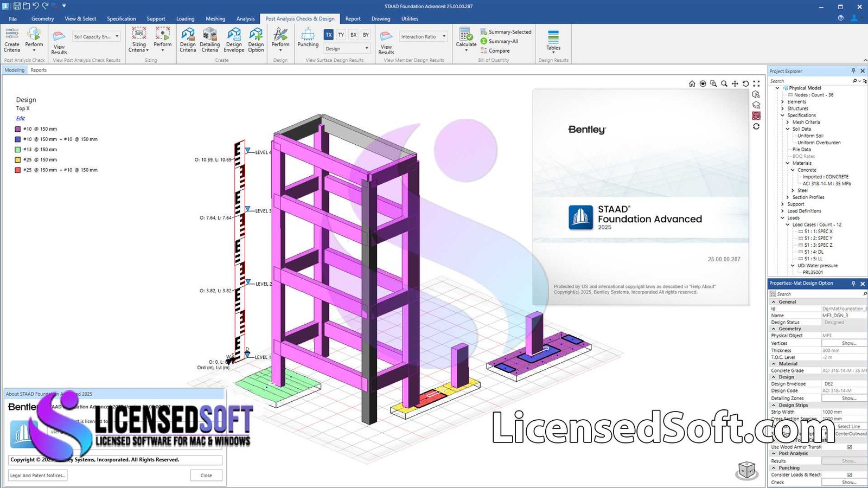The width and height of the screenshot is (868, 488).
Task: Expand the Load Definitions tree node
Action: tap(782, 211)
